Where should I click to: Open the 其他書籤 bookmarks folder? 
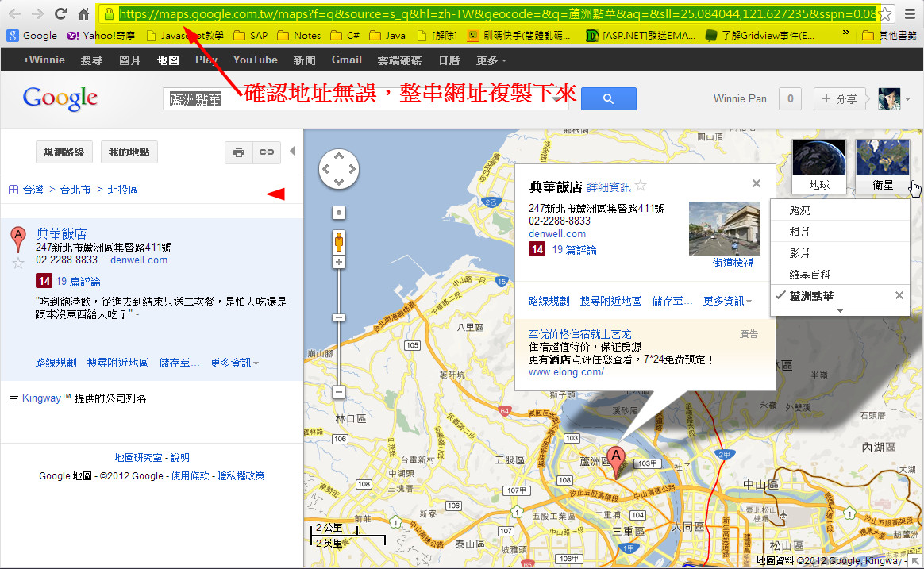889,36
